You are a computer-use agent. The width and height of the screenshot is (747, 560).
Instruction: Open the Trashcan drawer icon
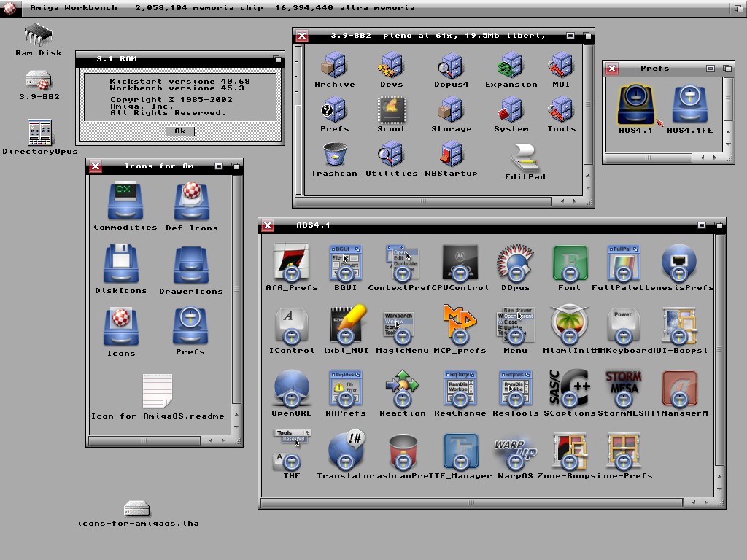point(334,155)
